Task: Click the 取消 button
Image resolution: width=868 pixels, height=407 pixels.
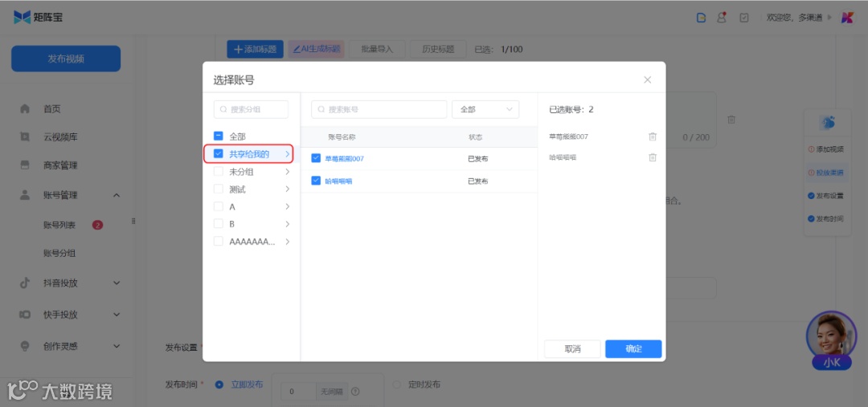Action: coord(572,349)
